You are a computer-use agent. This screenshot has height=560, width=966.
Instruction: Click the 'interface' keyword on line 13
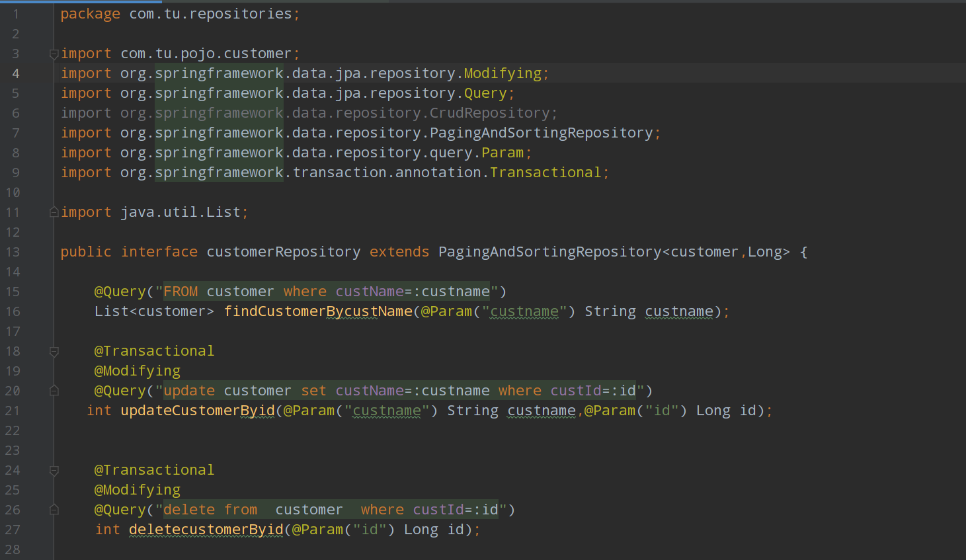click(x=159, y=252)
